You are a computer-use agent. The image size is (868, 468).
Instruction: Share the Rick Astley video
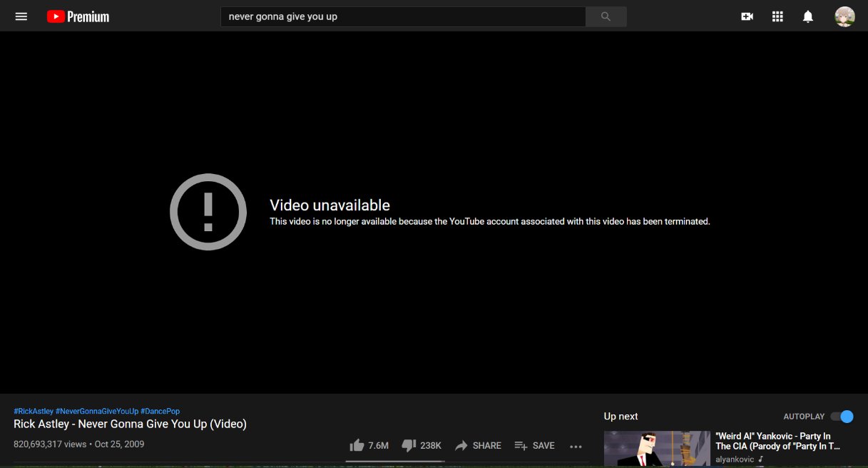coord(478,445)
